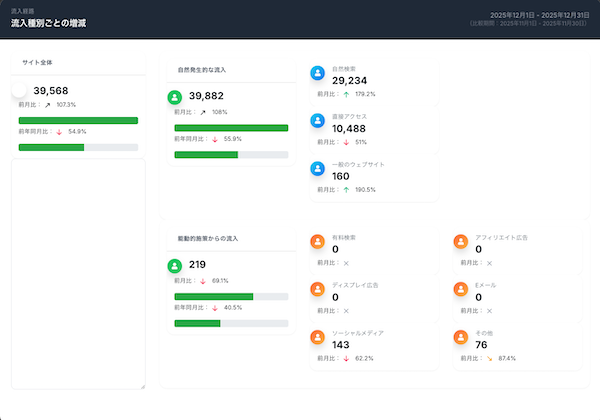Click the サイト全体 前年同月比 progress bar
The height and width of the screenshot is (420, 600).
coord(78,147)
